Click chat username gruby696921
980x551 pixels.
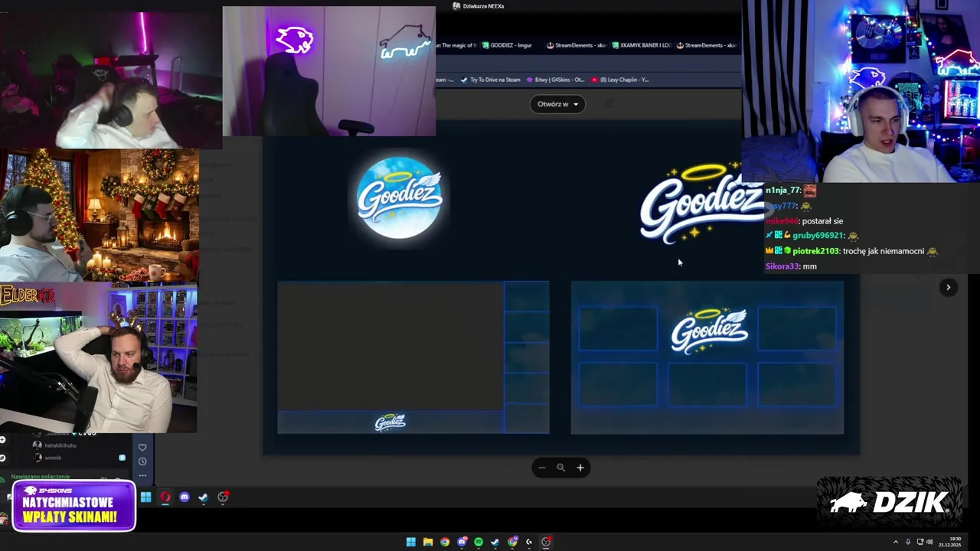click(x=818, y=236)
